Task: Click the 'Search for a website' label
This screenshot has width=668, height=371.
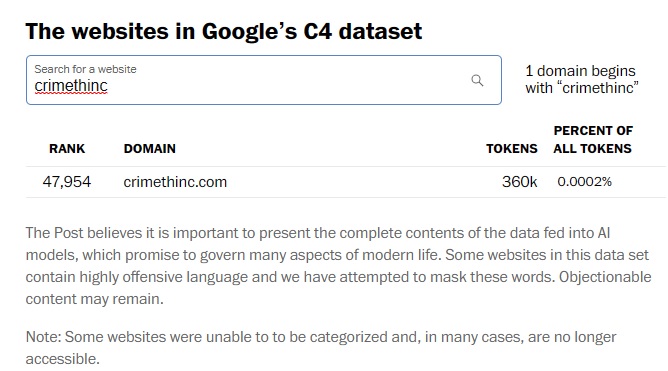Action: tap(85, 69)
